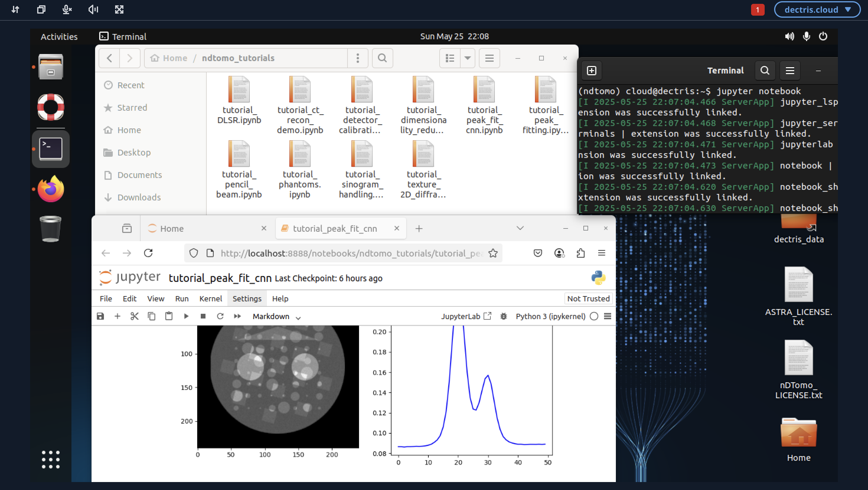This screenshot has width=868, height=490.
Task: Search in the Terminal window
Action: (x=765, y=71)
